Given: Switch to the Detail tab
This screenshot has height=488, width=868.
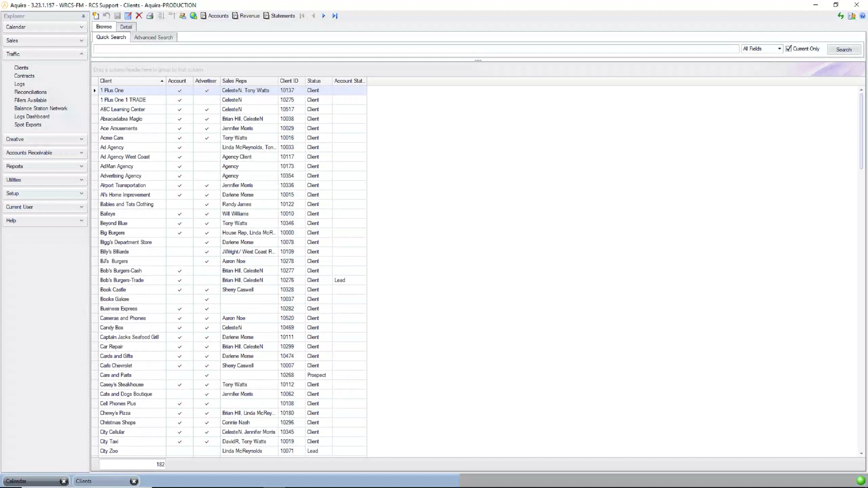Looking at the screenshot, I should point(126,27).
